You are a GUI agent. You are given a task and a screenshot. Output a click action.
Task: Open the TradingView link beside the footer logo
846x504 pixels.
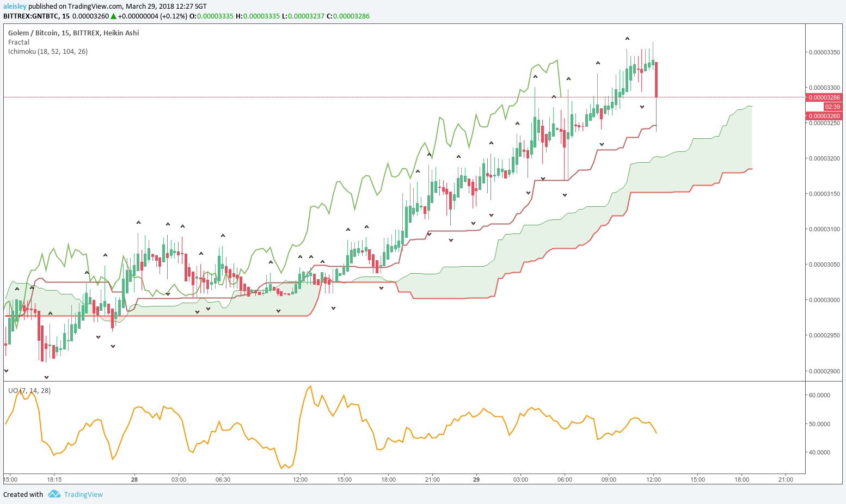[83, 495]
